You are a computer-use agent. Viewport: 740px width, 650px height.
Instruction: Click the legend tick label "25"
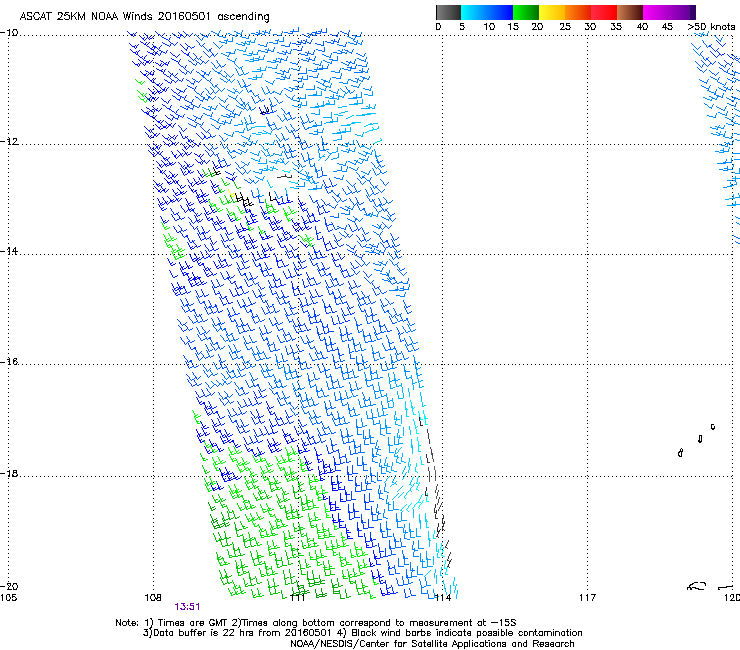click(x=564, y=27)
